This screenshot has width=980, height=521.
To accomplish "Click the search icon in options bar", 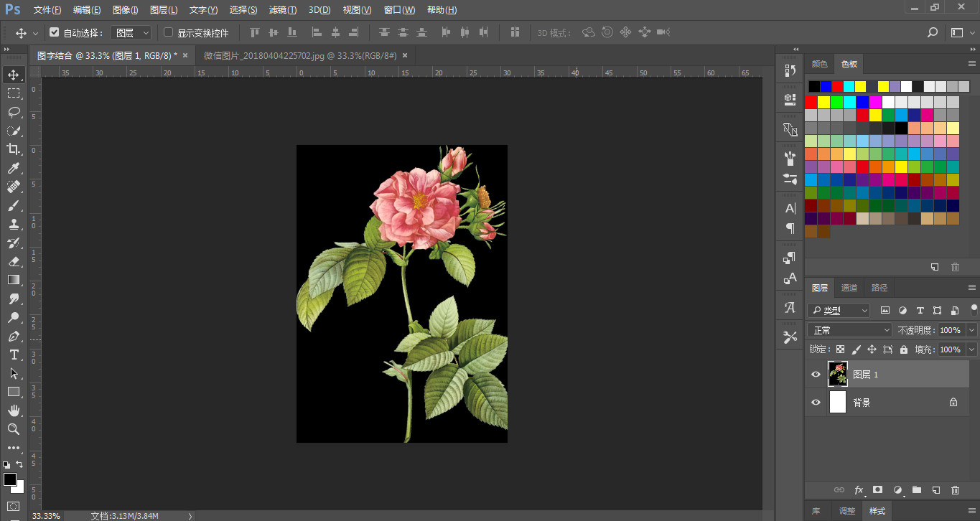I will [933, 32].
